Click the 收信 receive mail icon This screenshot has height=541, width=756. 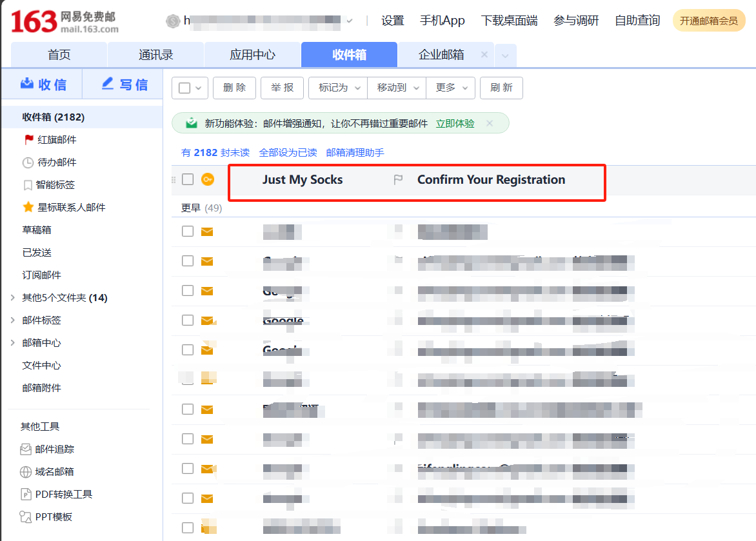pyautogui.click(x=27, y=84)
